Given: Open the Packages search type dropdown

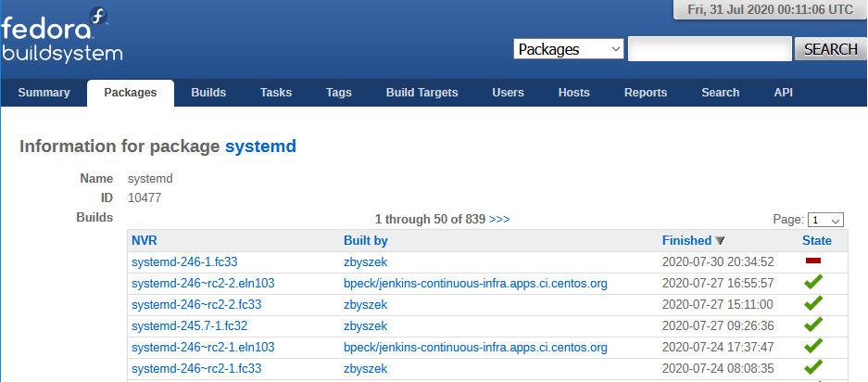Looking at the screenshot, I should point(569,49).
